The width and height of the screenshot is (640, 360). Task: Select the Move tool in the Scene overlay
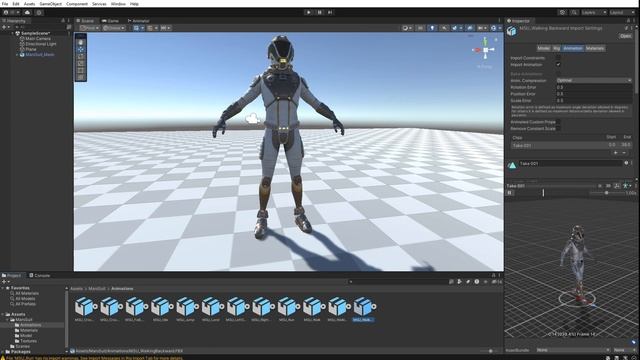[x=80, y=49]
